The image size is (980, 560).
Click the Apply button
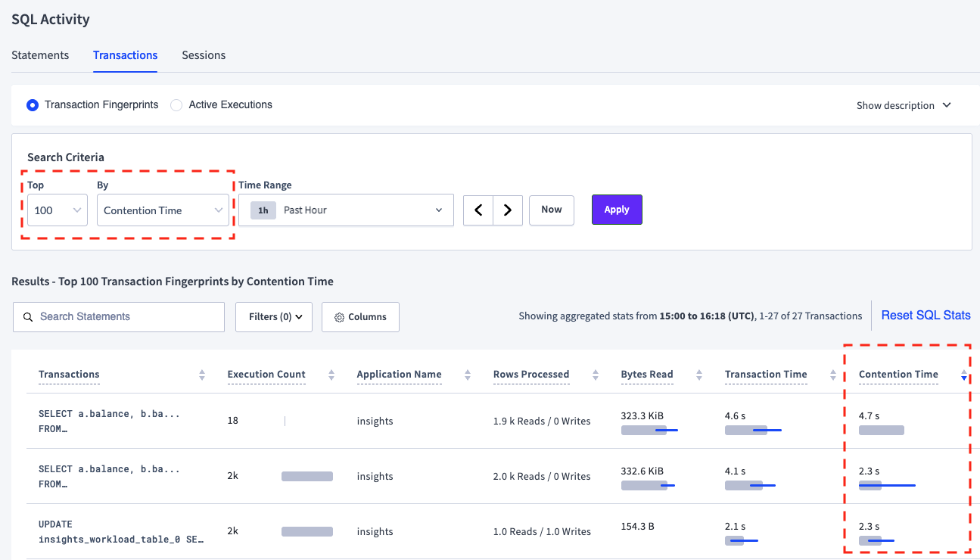617,210
